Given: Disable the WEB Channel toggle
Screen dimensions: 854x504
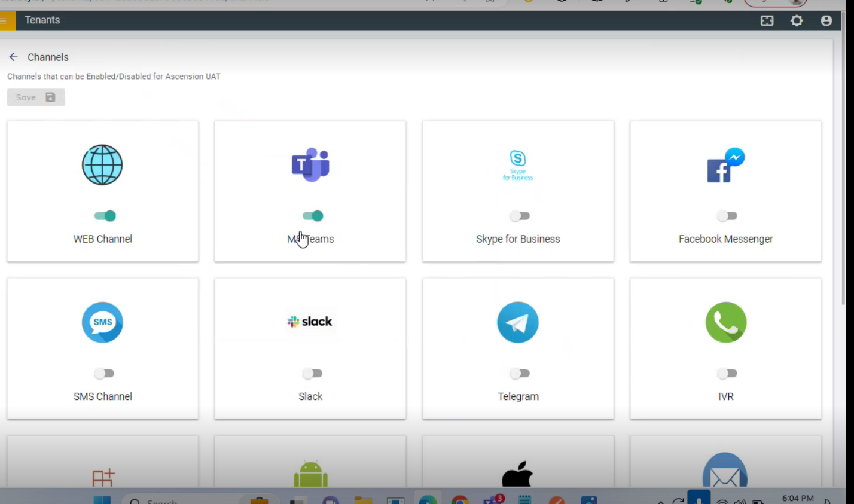Looking at the screenshot, I should click(x=105, y=216).
